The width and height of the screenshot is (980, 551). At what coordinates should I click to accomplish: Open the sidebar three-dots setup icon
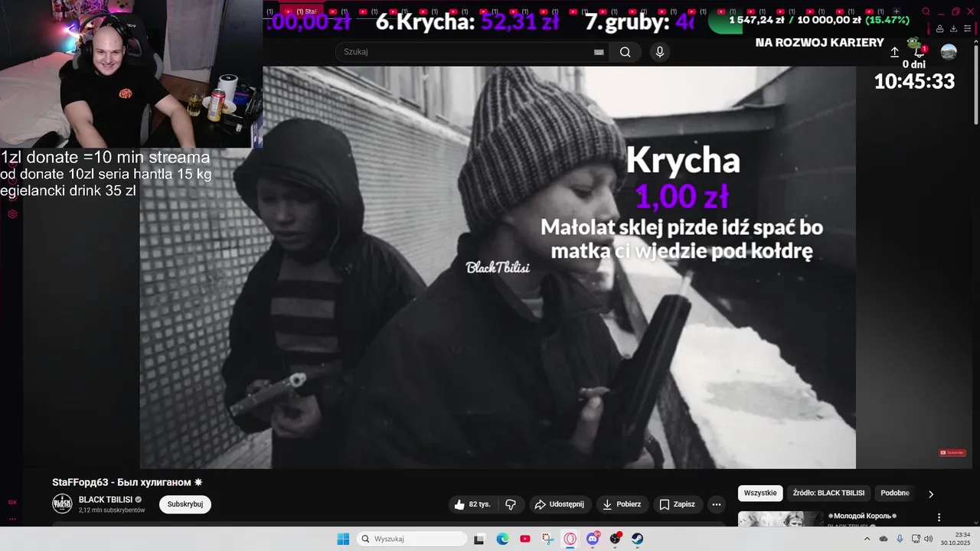point(12,519)
